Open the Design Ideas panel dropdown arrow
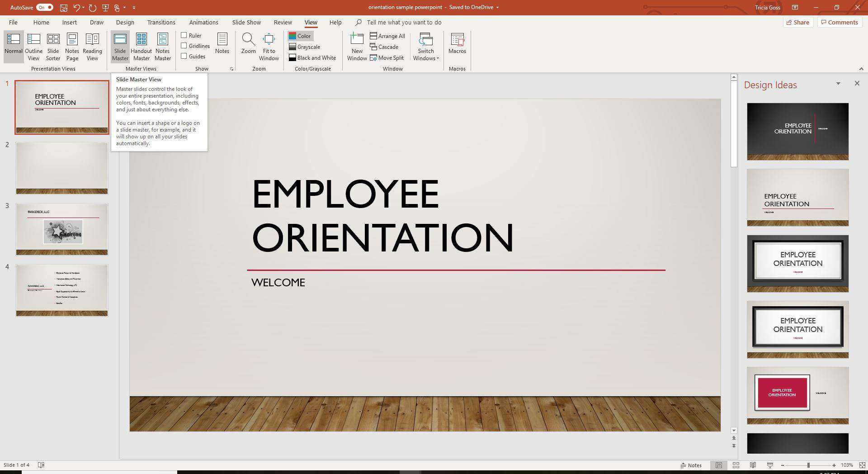The width and height of the screenshot is (868, 474). [839, 83]
